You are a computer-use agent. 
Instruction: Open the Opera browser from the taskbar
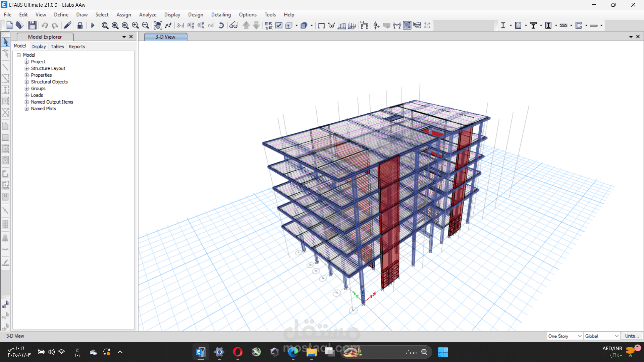pos(238,352)
